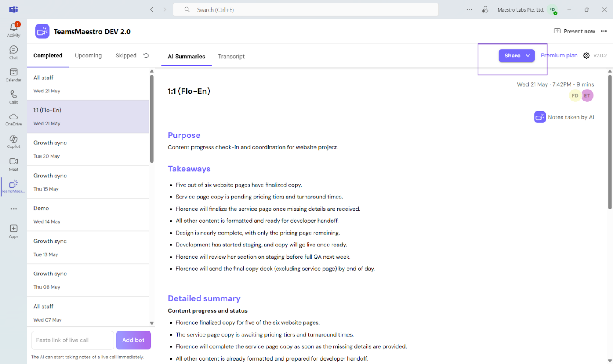This screenshot has width=613, height=364.
Task: Open Growth sync from Tue 13 May
Action: (x=88, y=248)
